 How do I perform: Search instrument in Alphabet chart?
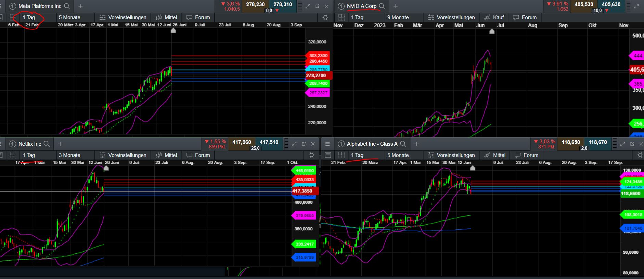403,144
